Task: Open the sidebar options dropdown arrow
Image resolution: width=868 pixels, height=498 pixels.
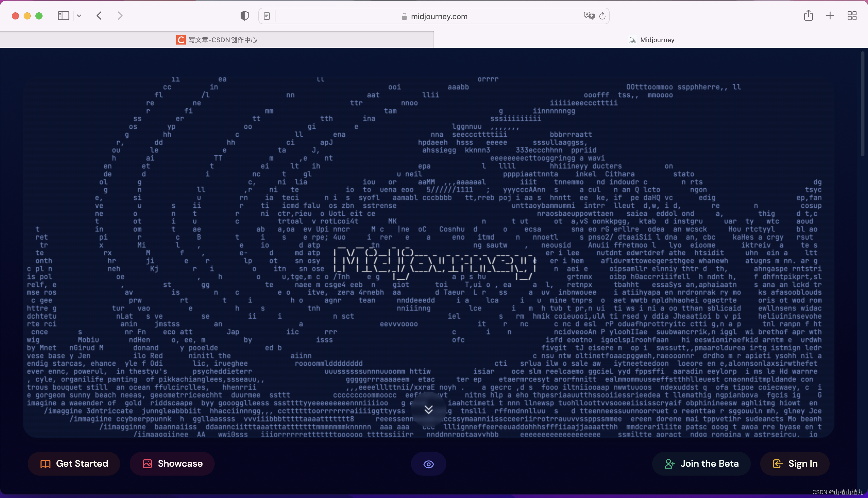Action: (79, 16)
